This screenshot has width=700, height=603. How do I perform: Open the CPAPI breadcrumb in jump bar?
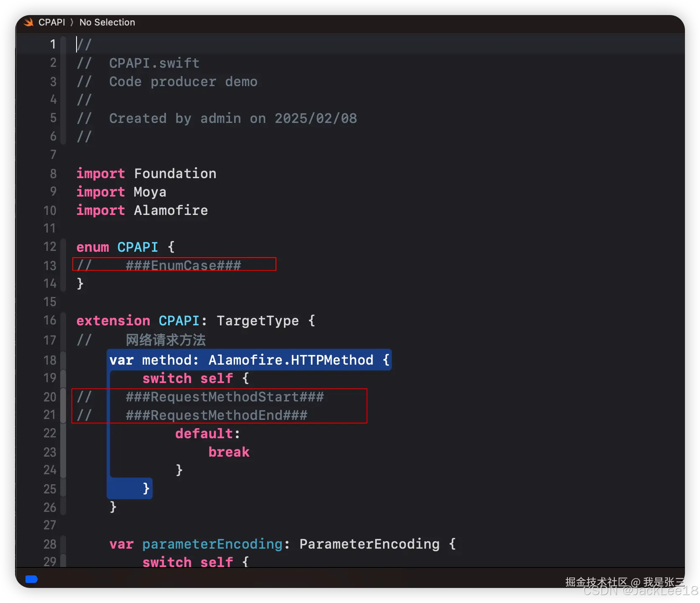[51, 22]
